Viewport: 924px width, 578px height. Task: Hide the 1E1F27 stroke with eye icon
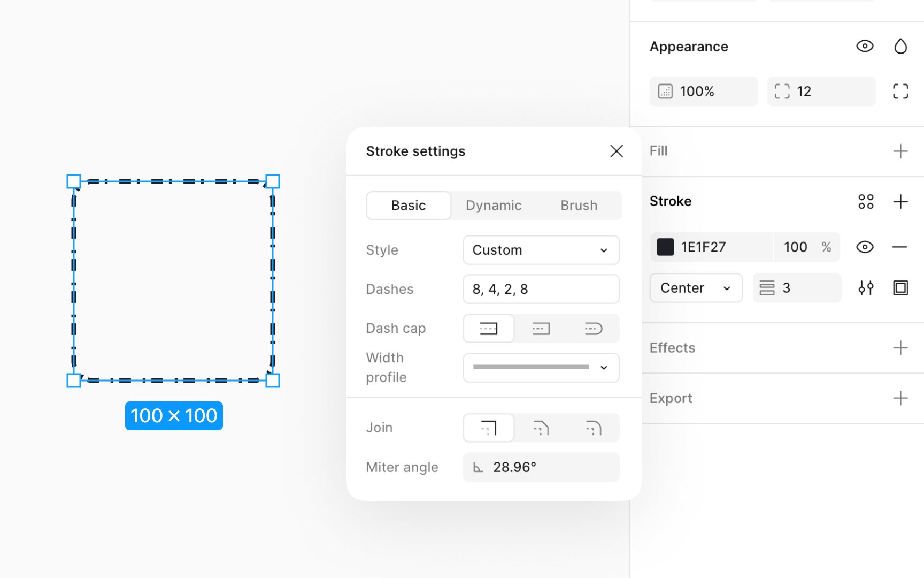pyautogui.click(x=865, y=247)
